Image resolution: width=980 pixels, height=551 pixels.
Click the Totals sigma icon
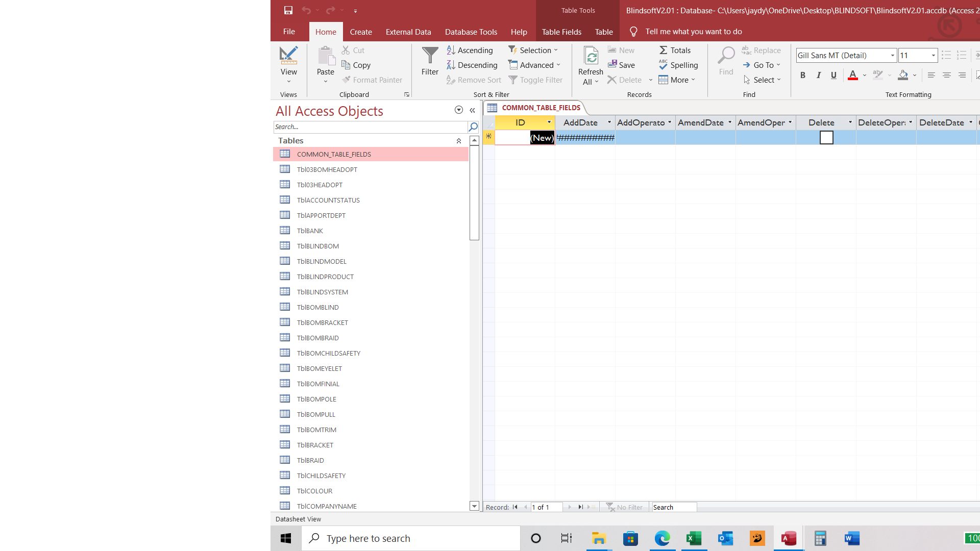[663, 50]
